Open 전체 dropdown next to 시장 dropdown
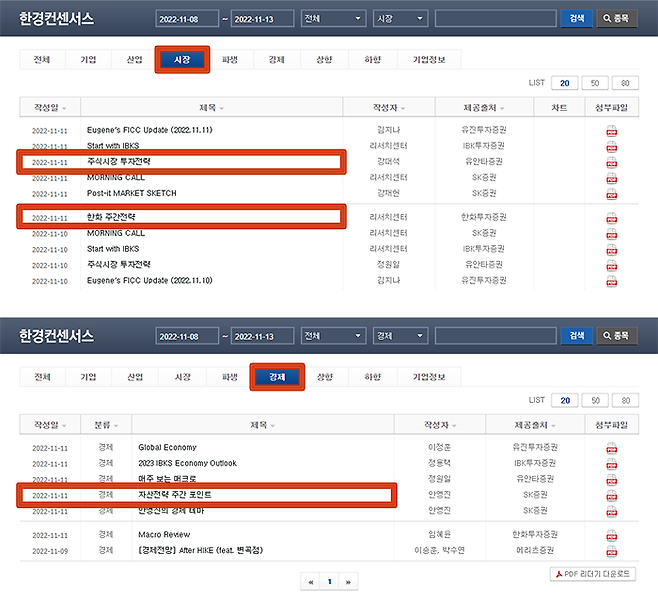The height and width of the screenshot is (599, 658). pyautogui.click(x=333, y=18)
